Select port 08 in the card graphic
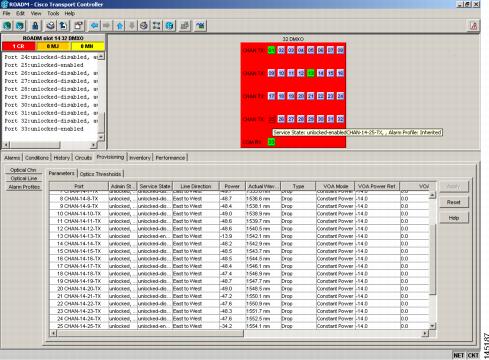 pyautogui.click(x=340, y=50)
